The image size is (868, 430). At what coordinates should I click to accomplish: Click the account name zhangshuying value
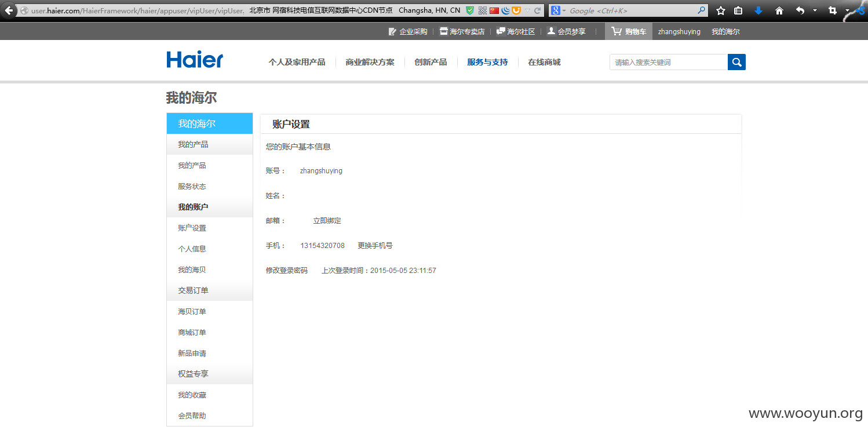(321, 171)
